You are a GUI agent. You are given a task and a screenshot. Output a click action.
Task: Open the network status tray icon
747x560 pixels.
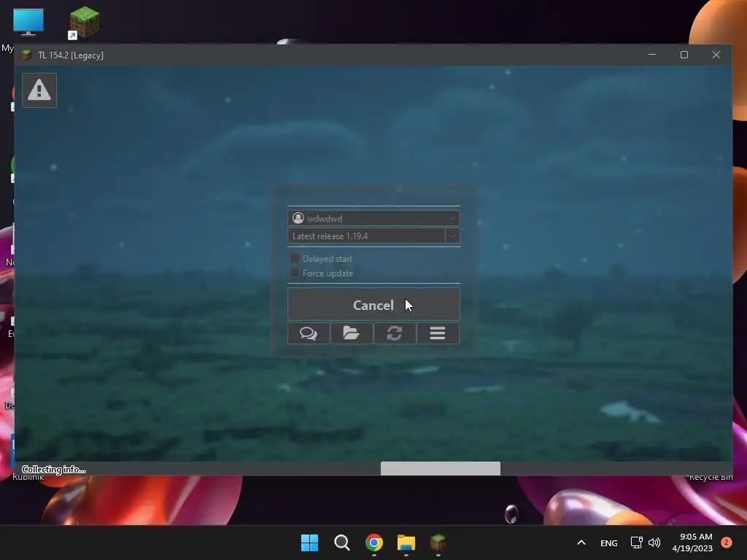point(636,542)
